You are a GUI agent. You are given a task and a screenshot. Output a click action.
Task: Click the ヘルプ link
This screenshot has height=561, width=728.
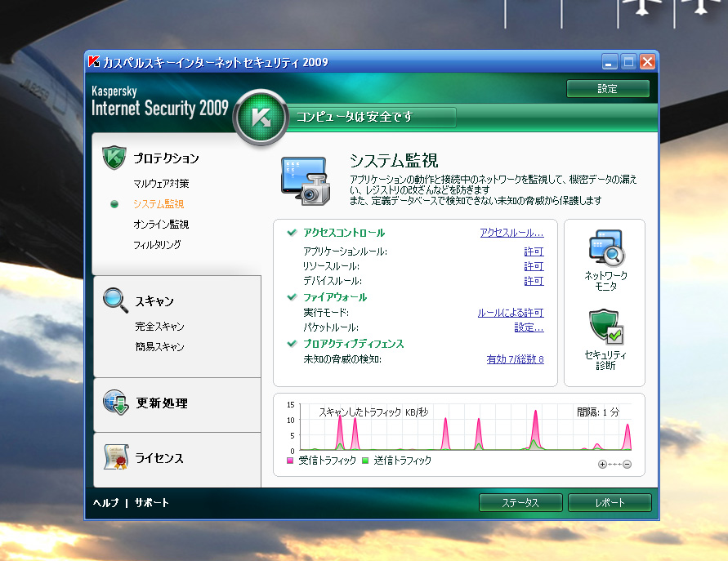click(x=106, y=502)
